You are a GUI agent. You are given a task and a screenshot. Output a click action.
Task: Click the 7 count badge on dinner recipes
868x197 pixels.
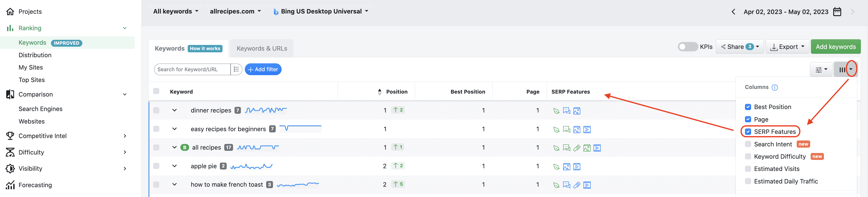point(237,111)
